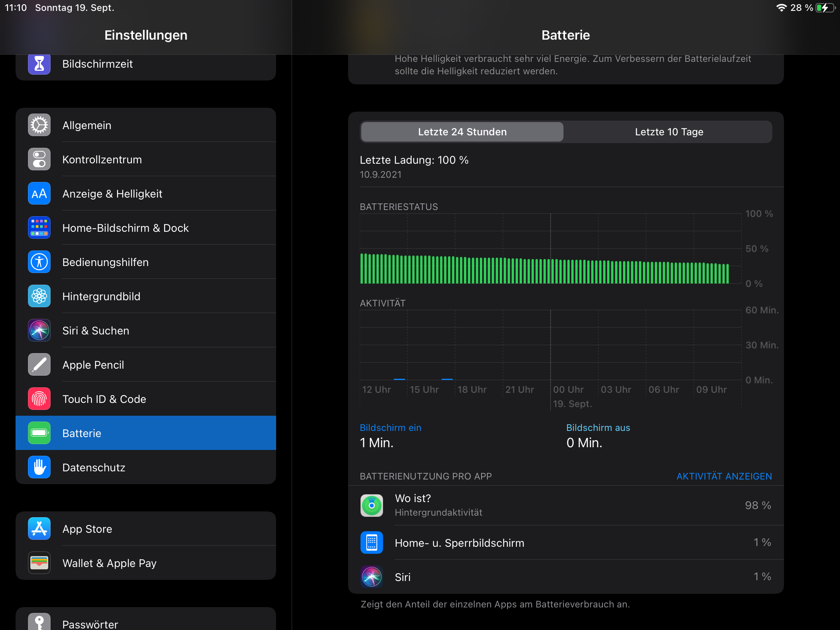Image resolution: width=840 pixels, height=630 pixels.
Task: Open the App Store icon entry
Action: pos(39,529)
